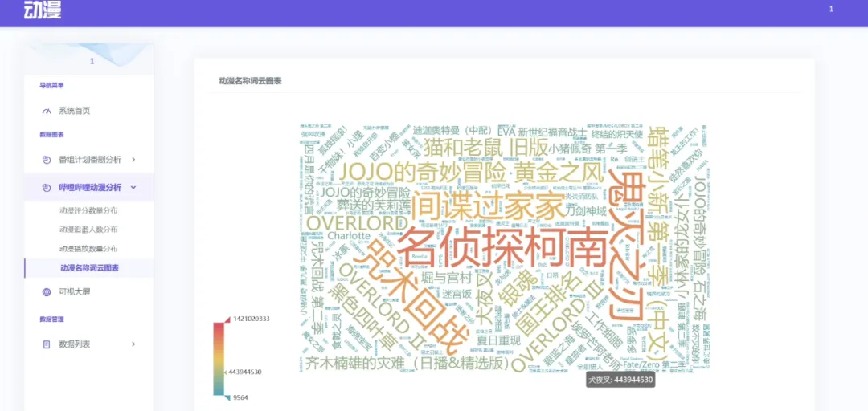Click the 番组计划番剧分析 pie chart icon
The height and width of the screenshot is (411, 868).
coord(47,160)
